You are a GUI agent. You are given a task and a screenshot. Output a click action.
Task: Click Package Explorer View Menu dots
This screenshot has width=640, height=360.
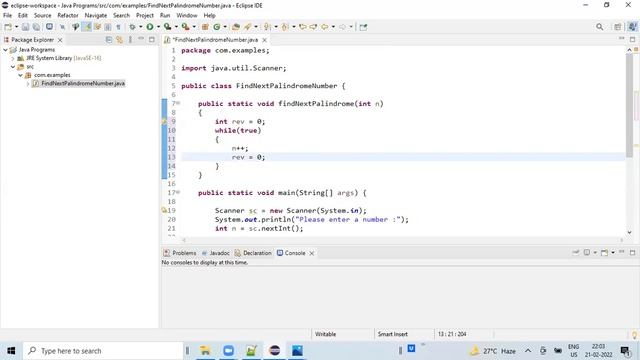[x=130, y=40]
